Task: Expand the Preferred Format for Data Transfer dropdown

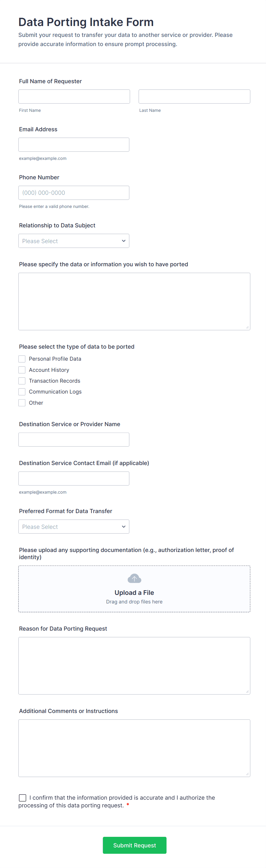Action: (74, 527)
